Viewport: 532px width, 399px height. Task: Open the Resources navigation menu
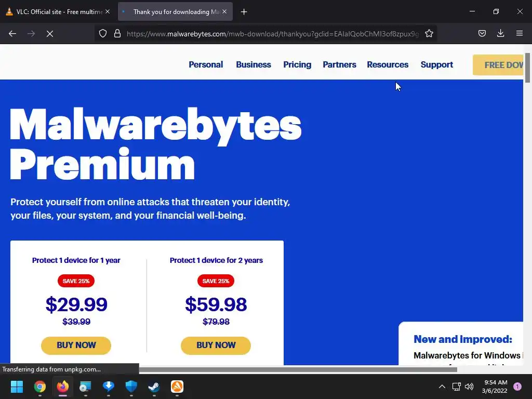tap(388, 64)
